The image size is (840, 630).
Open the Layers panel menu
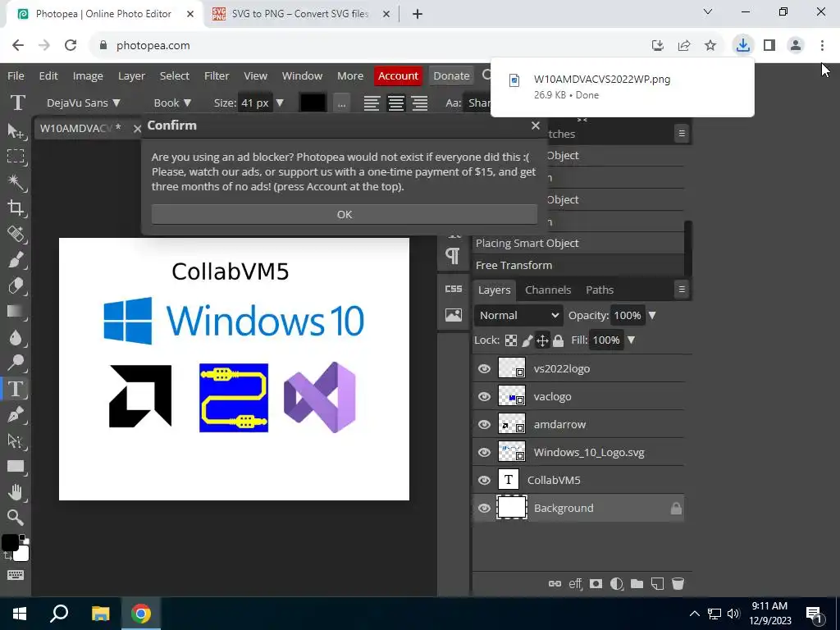click(682, 290)
